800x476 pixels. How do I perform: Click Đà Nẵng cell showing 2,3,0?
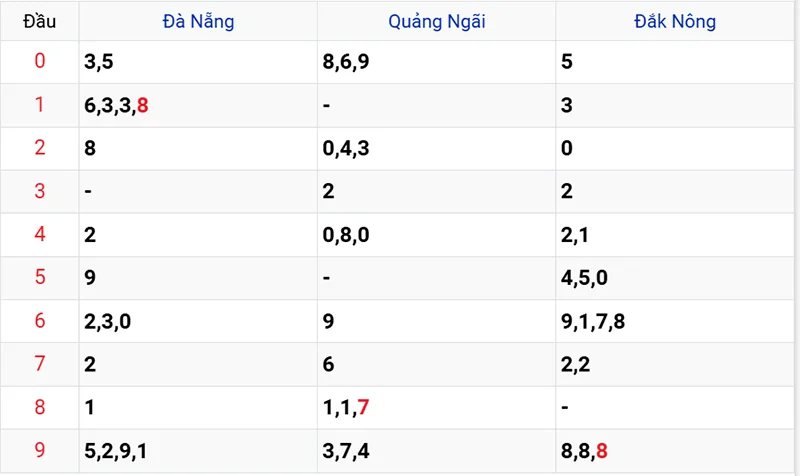pos(108,321)
